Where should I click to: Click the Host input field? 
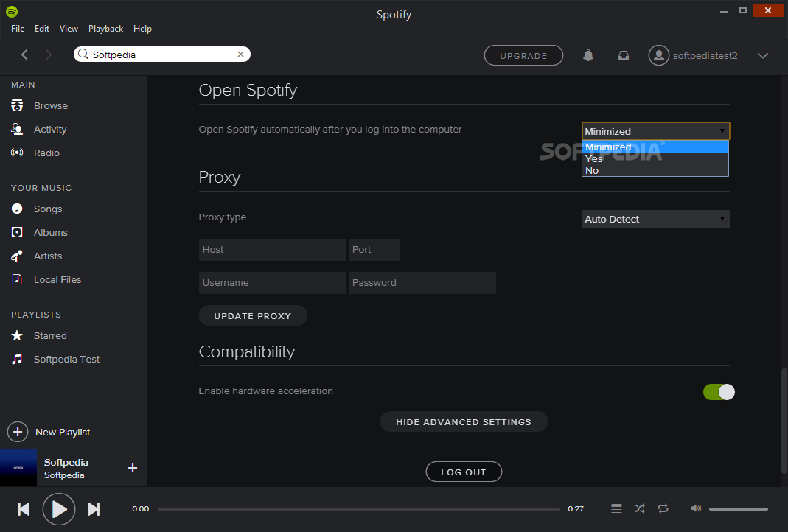[273, 250]
